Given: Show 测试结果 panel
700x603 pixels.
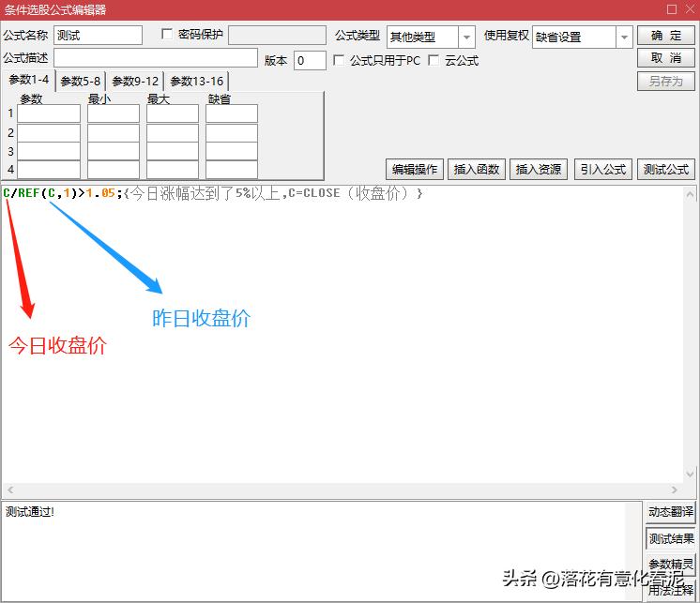Looking at the screenshot, I should [671, 539].
